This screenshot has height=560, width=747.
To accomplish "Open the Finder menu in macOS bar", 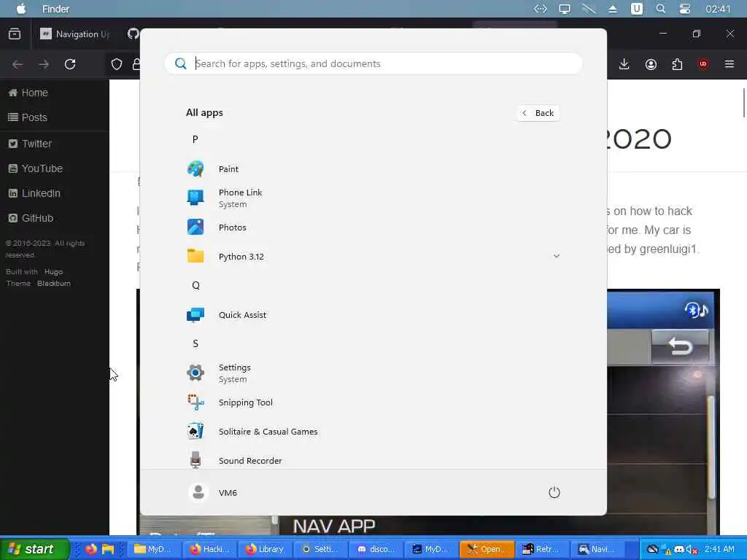I will click(55, 9).
